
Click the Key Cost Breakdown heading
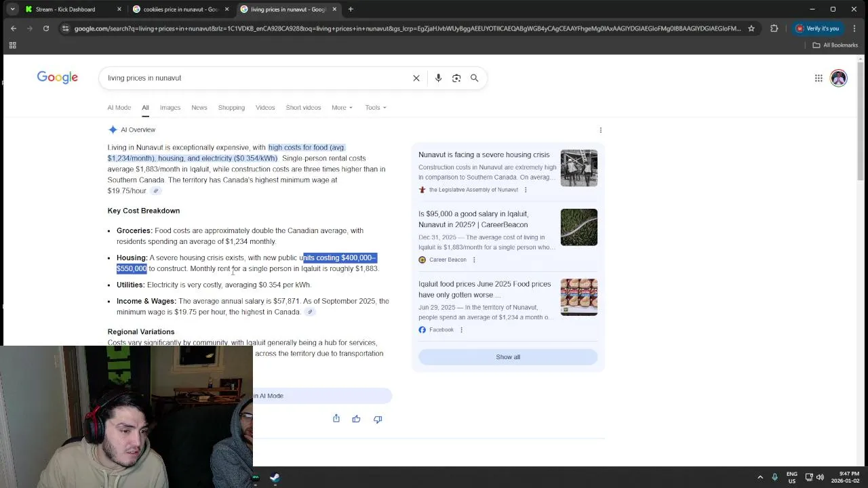[x=144, y=211]
